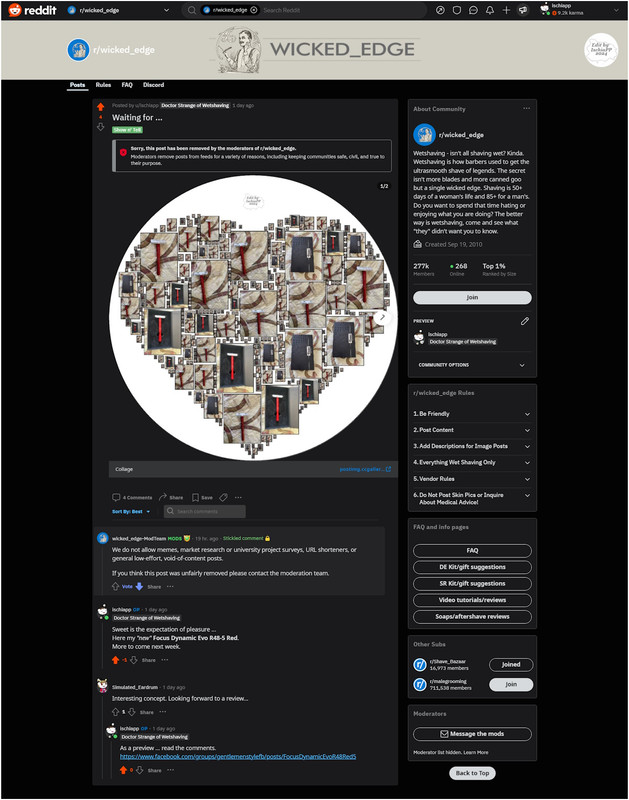The height and width of the screenshot is (800, 629).
Task: Click the Message the mods button
Action: [472, 734]
